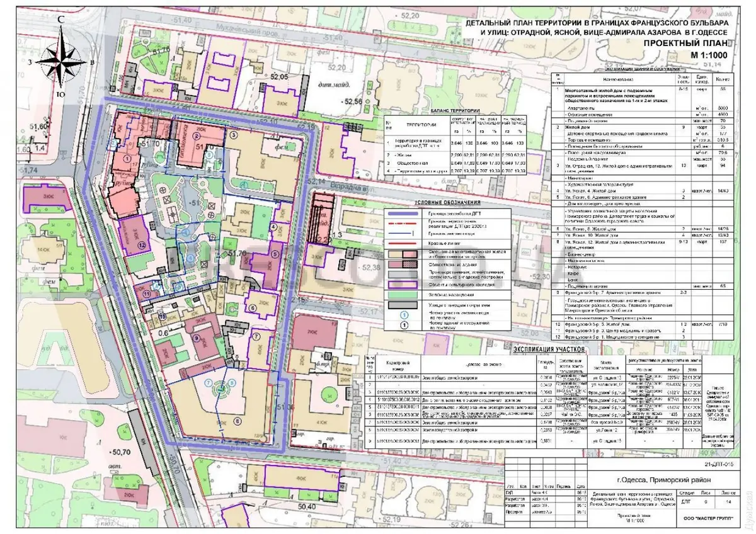Screen dimensions: 756x534
Task: Click the '52,38' elevation mark on map
Action: pyautogui.click(x=370, y=268)
